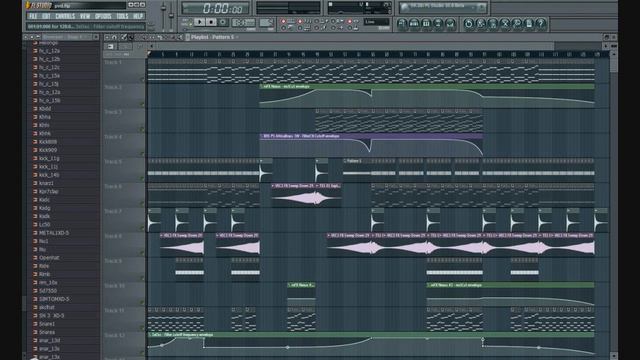
Task: Select the OpenHat sample in browser
Action: click(x=49, y=258)
